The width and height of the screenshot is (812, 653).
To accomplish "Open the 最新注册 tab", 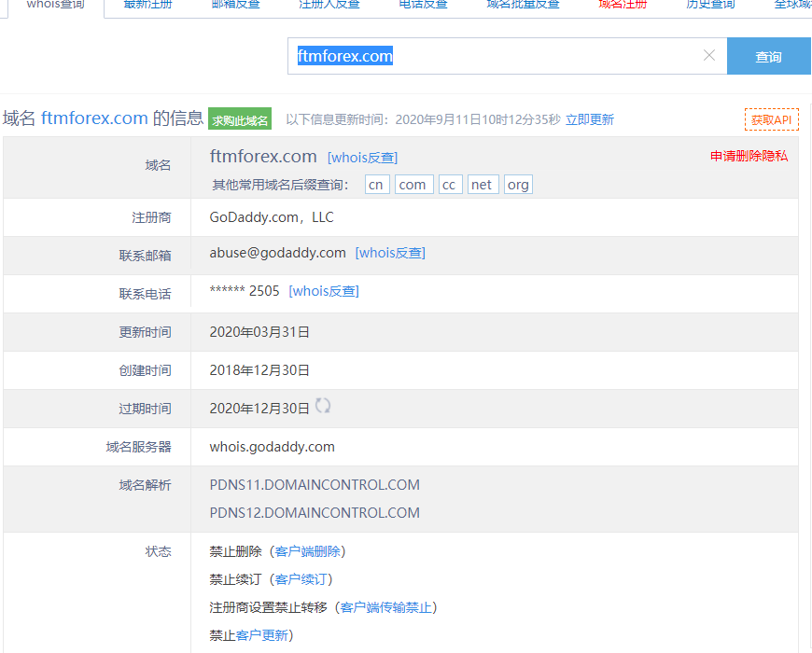I will pyautogui.click(x=148, y=5).
